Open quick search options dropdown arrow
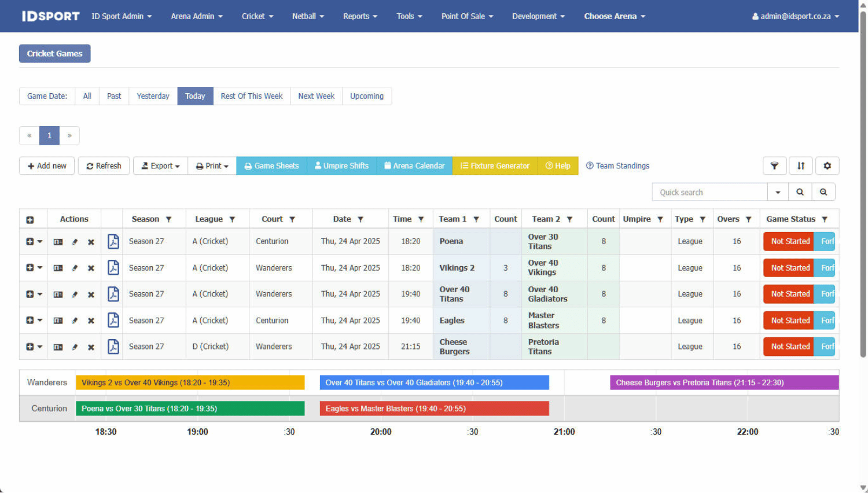Viewport: 868px width, 493px height. [x=778, y=192]
